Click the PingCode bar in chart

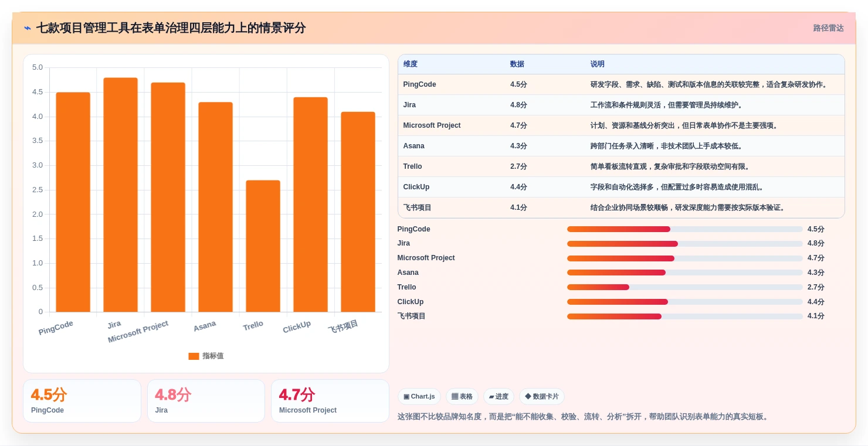(x=73, y=202)
